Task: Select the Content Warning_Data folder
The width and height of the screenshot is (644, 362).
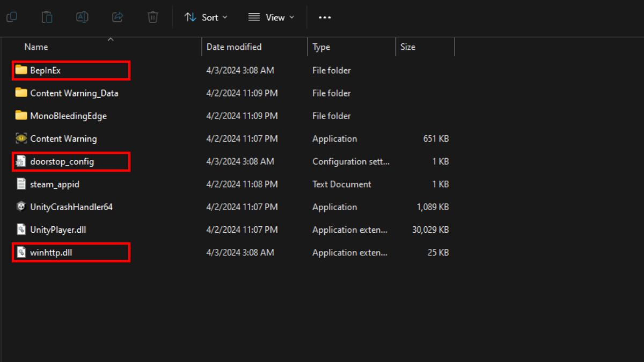Action: coord(74,93)
